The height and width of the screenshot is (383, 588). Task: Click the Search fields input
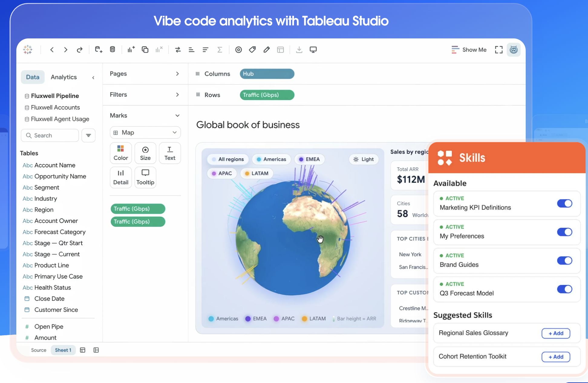pos(50,135)
